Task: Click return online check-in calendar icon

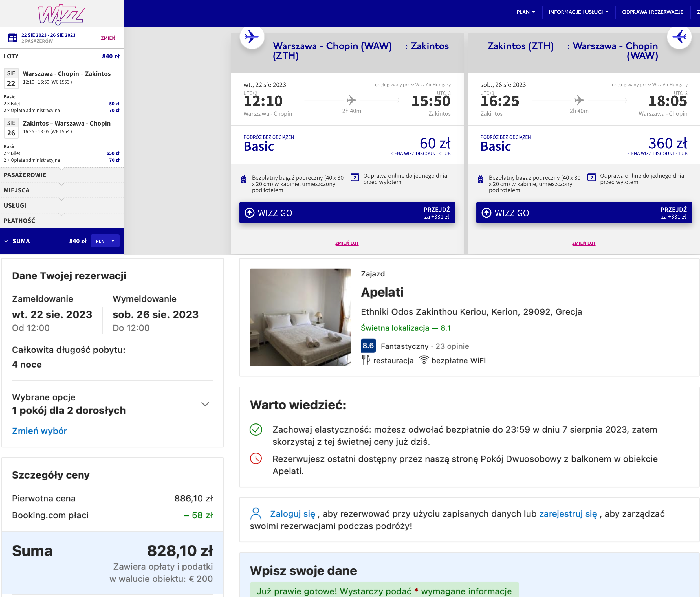Action: (x=591, y=177)
